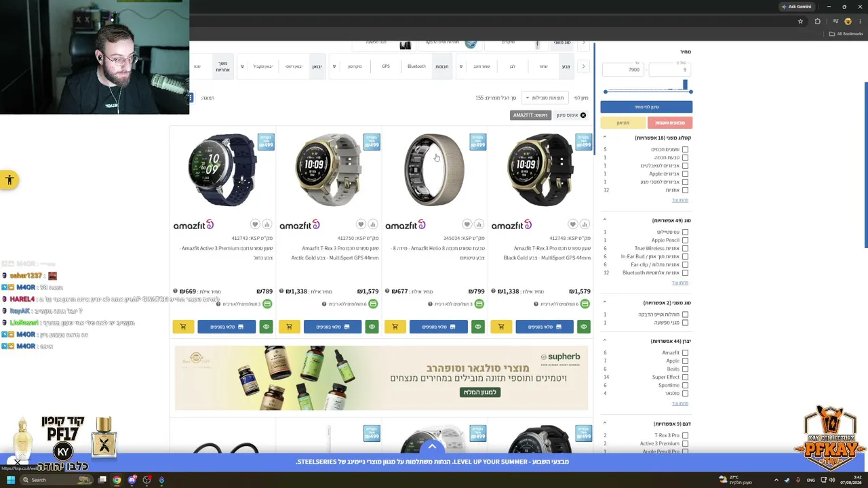Open the yellow accessibility widget
Viewport: 868px width, 488px height.
pyautogui.click(x=9, y=180)
